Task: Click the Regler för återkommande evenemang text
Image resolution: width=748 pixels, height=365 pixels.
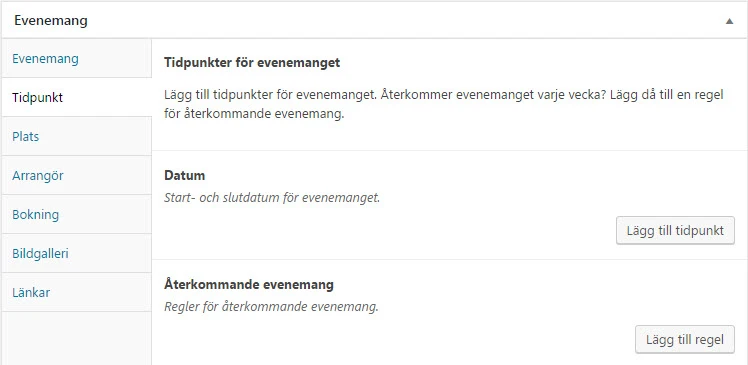Action: pos(271,307)
